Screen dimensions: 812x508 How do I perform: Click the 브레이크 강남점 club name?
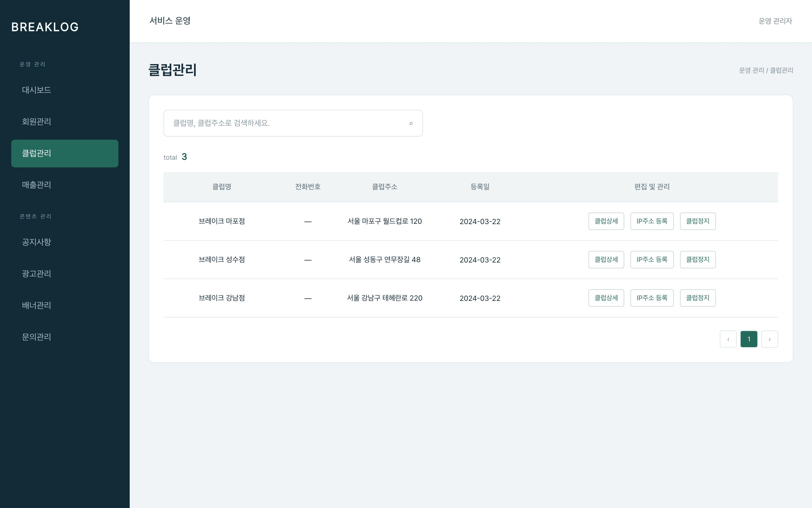coord(221,298)
